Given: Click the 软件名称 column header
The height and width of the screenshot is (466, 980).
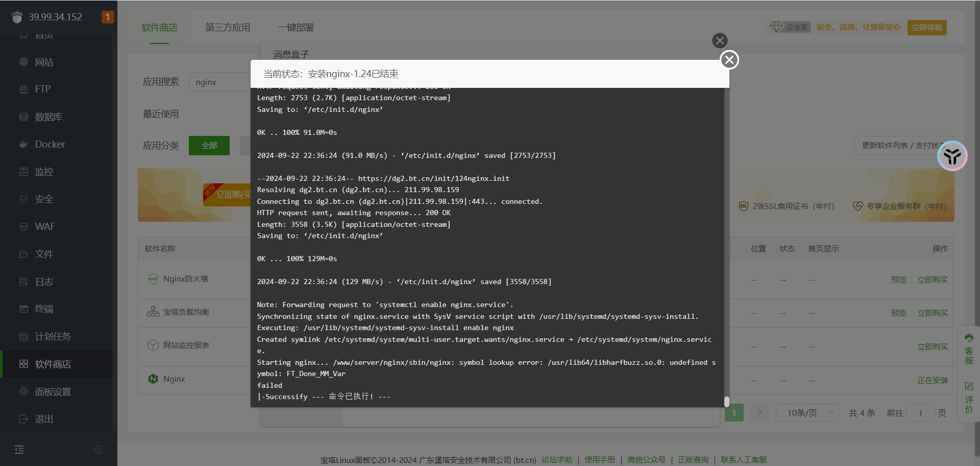Looking at the screenshot, I should (x=160, y=249).
